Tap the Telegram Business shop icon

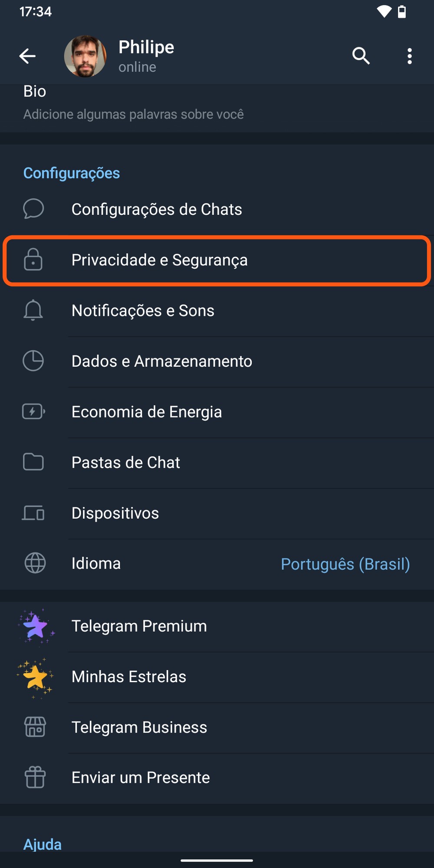coord(35,727)
